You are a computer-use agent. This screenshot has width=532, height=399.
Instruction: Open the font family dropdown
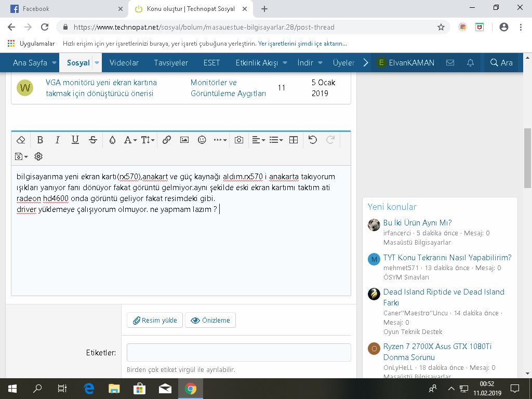click(x=130, y=140)
